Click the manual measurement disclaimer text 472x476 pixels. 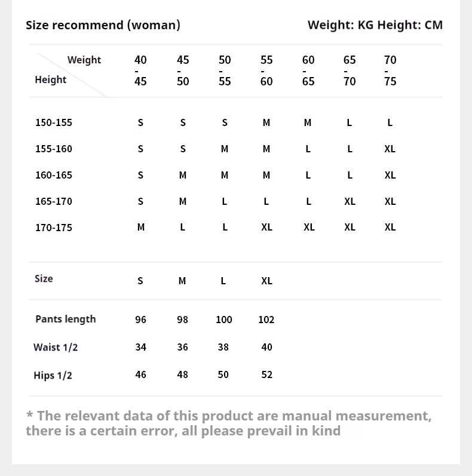(x=229, y=423)
